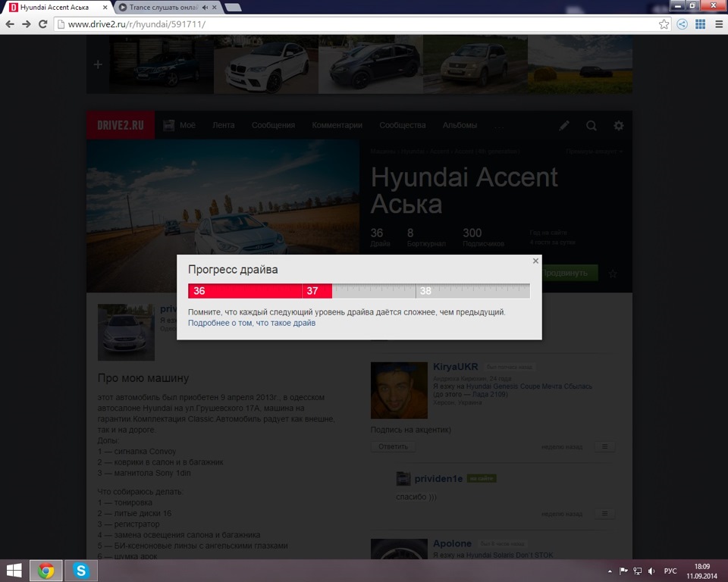The height and width of the screenshot is (582, 728).
Task: Open options menu for prividen1e reply
Action: coord(604,513)
